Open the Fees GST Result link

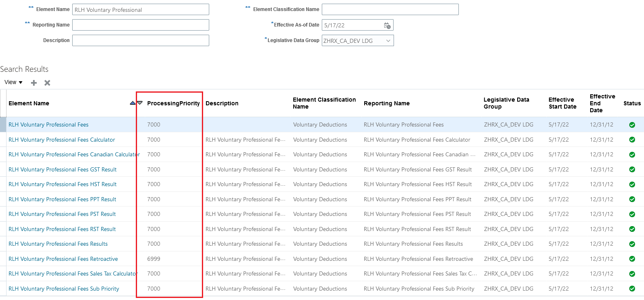tap(62, 169)
